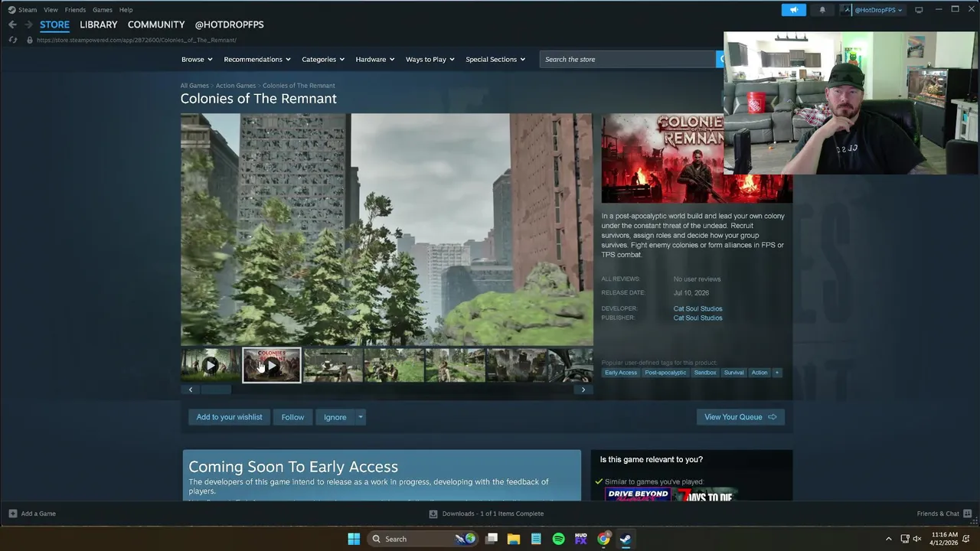980x551 pixels.
Task: Click the Action Games breadcrumb
Action: pos(236,86)
